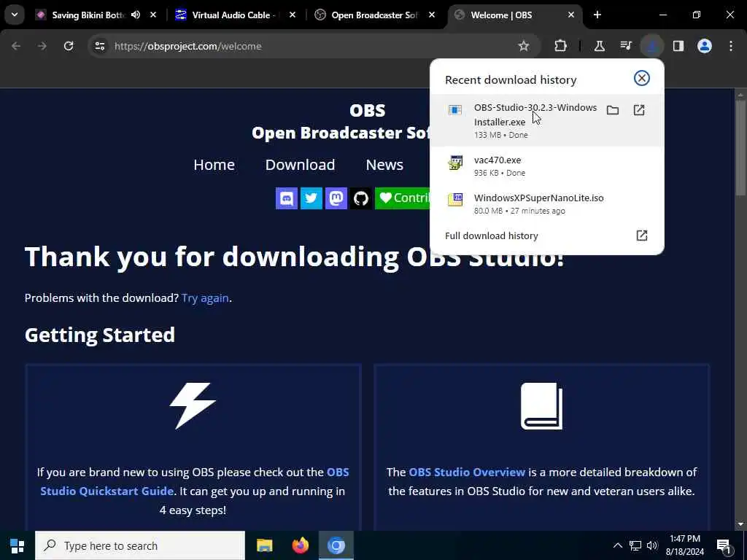Click the Full download history external icon
The image size is (747, 560).
(641, 236)
